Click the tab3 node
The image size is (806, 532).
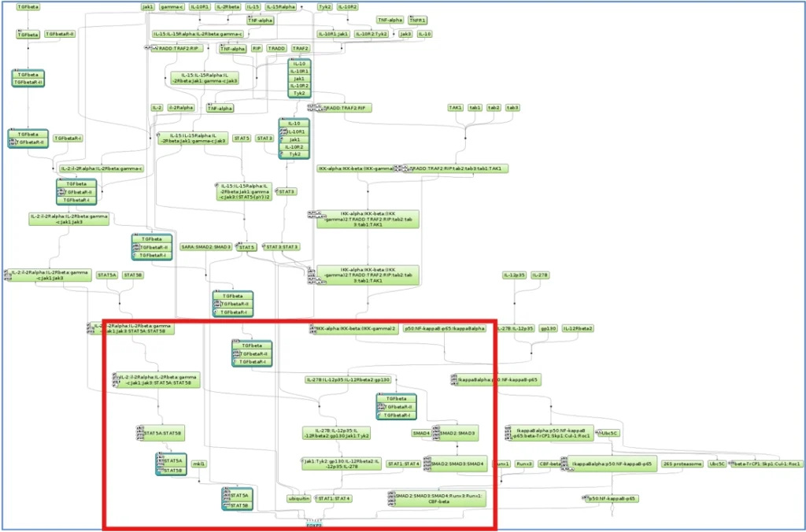coord(512,108)
